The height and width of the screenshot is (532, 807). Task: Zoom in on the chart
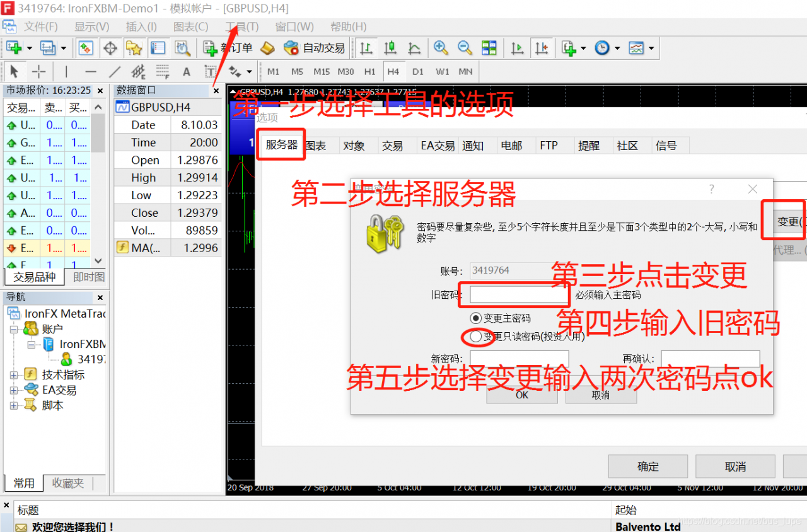[441, 48]
